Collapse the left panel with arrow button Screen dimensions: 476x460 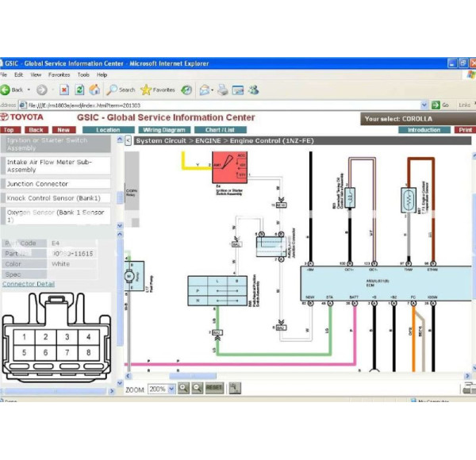[x=128, y=140]
